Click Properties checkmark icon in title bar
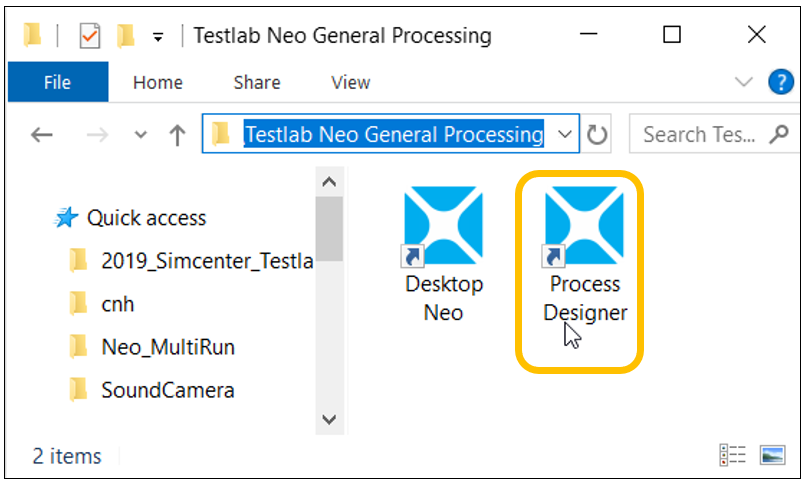 (x=90, y=37)
